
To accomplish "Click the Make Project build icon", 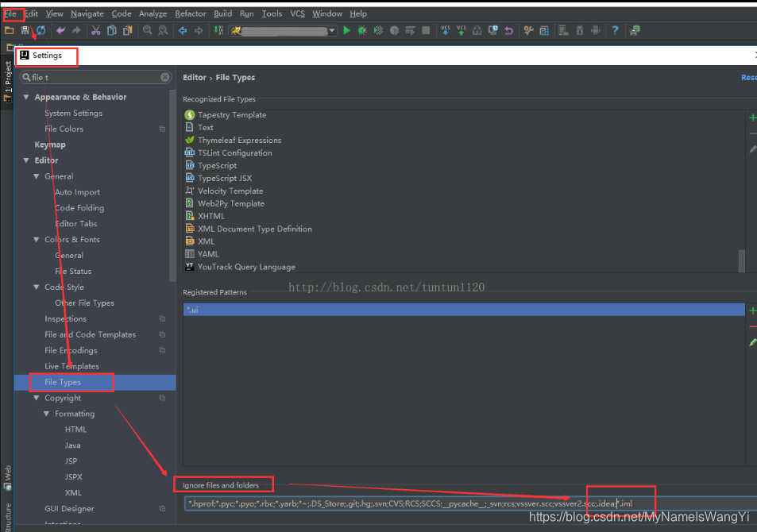I will click(218, 30).
